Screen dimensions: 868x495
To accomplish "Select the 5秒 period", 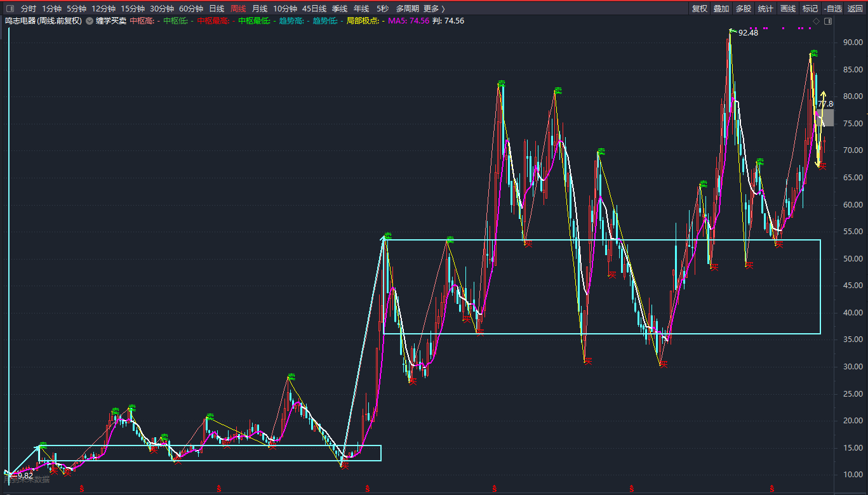I will [x=382, y=9].
